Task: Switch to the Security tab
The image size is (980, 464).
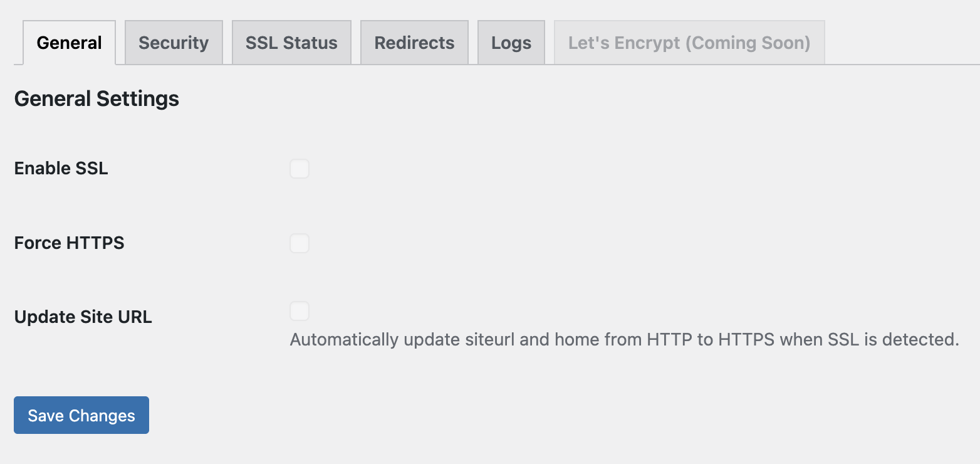Action: pos(174,42)
